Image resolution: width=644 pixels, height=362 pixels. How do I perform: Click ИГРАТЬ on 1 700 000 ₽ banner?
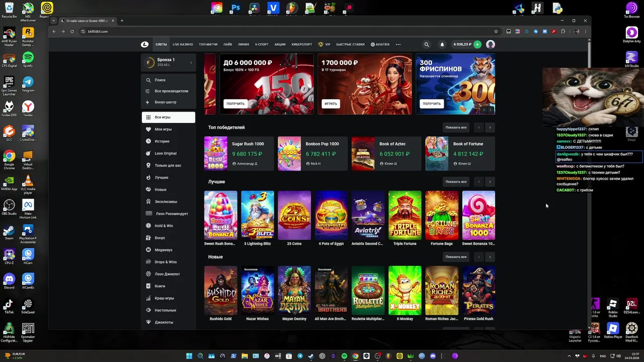click(331, 104)
